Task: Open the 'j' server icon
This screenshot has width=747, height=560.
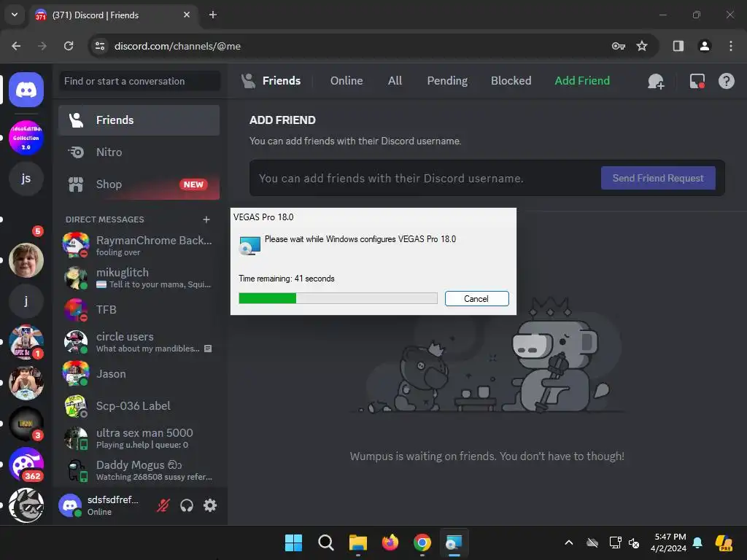Action: coord(26,301)
